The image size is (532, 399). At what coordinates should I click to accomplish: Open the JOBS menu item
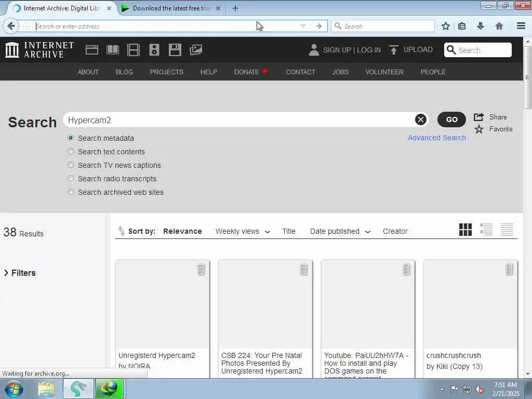[340, 72]
